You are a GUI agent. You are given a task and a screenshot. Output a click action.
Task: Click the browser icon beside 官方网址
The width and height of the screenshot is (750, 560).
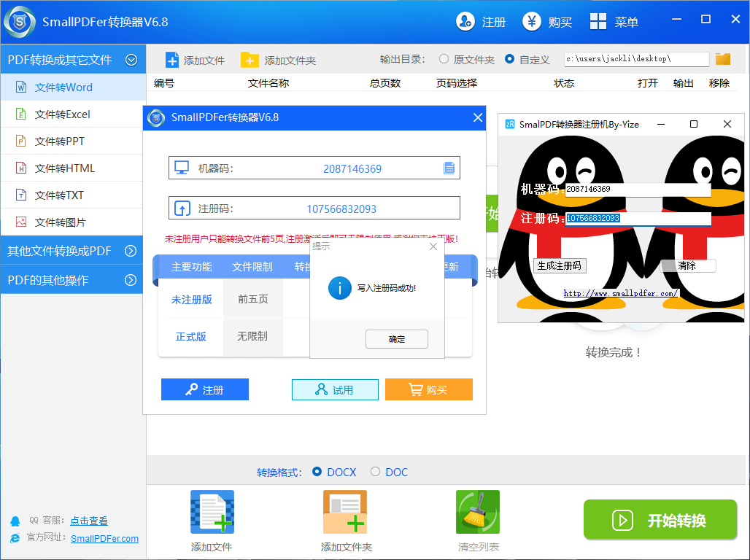15,538
